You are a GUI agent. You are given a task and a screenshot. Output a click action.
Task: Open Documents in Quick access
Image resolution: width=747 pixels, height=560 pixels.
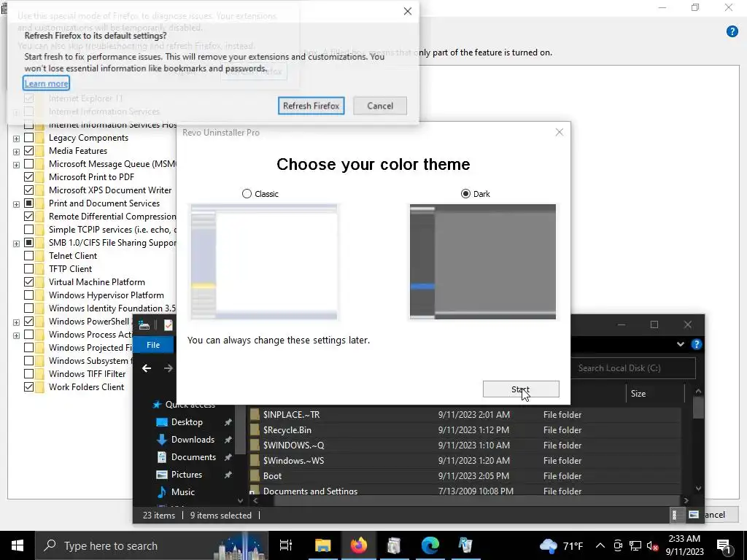(193, 457)
